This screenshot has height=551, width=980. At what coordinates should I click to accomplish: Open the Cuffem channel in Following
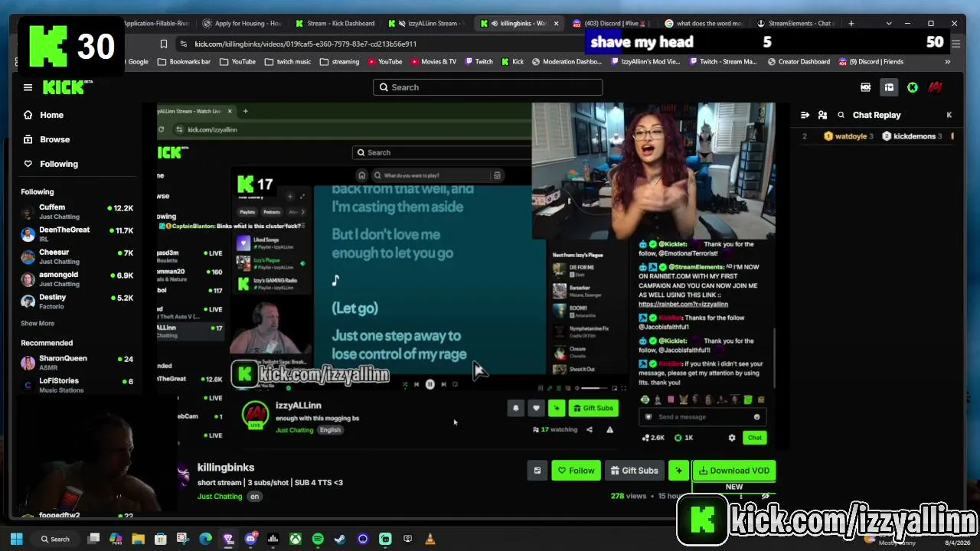77,211
